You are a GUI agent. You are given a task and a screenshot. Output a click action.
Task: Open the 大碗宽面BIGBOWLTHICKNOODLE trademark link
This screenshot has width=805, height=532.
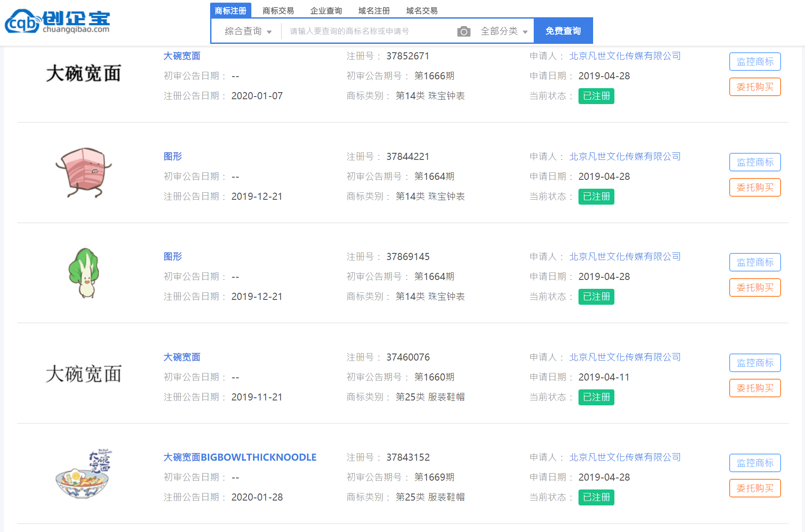pos(240,457)
